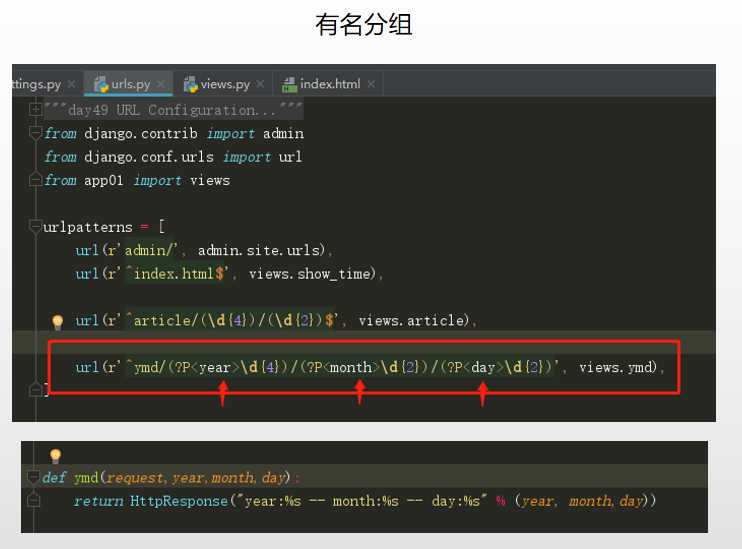This screenshot has height=549, width=742.
Task: Click the lightbulb above def ymd
Action: [55, 456]
